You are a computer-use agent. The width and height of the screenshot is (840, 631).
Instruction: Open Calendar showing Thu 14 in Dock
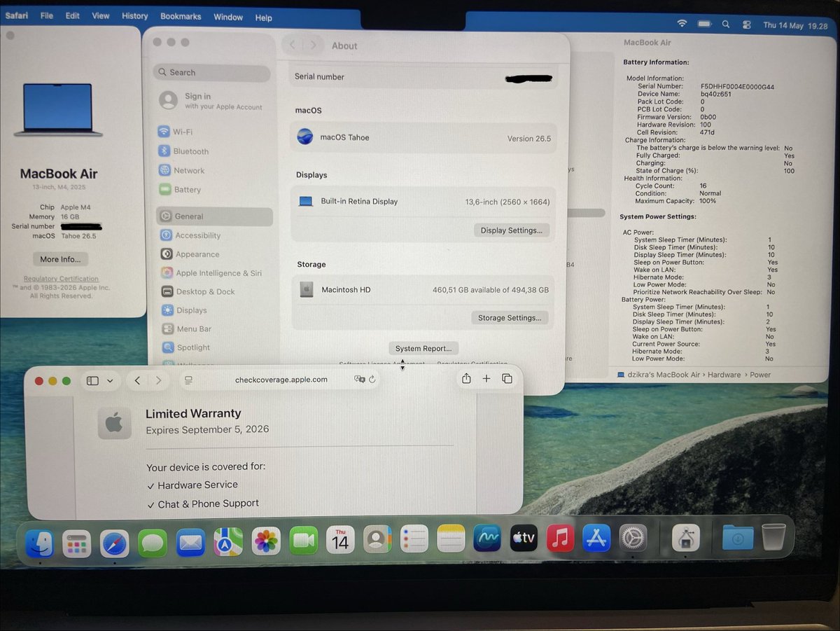(x=340, y=539)
